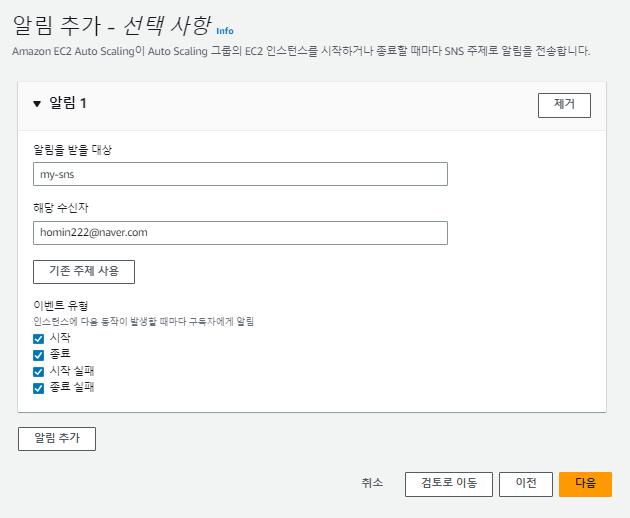
Task: Uncheck the 종료 event checkbox
Action: pyautogui.click(x=39, y=355)
